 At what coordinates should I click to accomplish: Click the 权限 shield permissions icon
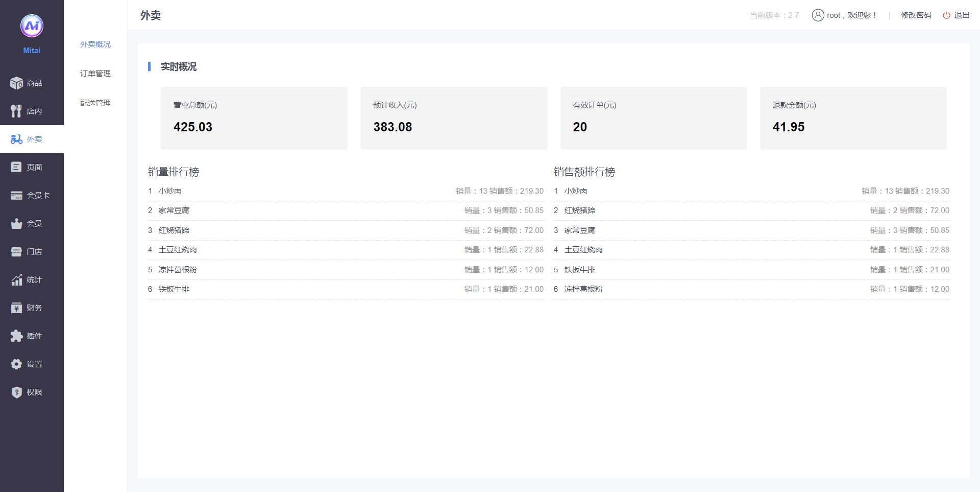tap(16, 392)
